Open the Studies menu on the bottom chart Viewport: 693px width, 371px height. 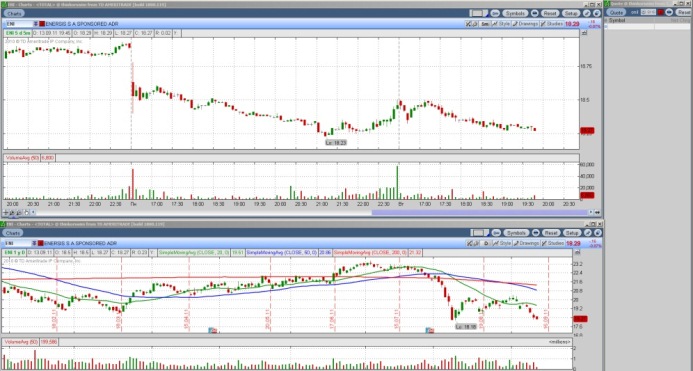coord(552,243)
